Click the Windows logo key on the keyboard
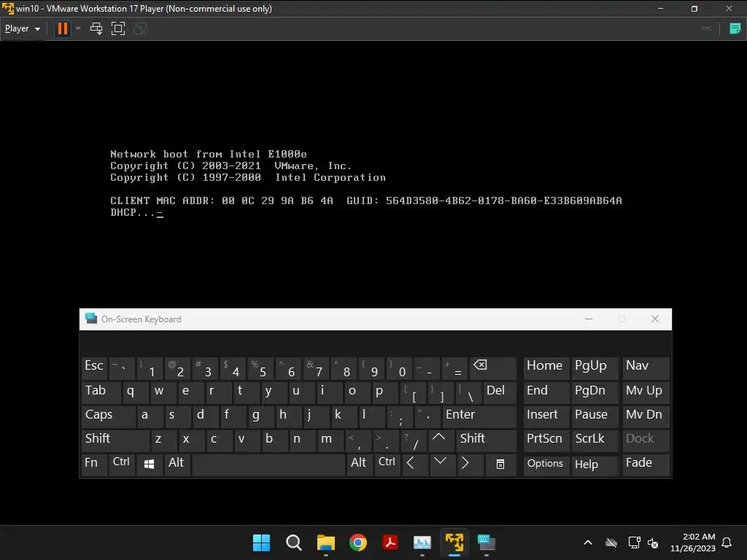The height and width of the screenshot is (560, 747). point(149,464)
